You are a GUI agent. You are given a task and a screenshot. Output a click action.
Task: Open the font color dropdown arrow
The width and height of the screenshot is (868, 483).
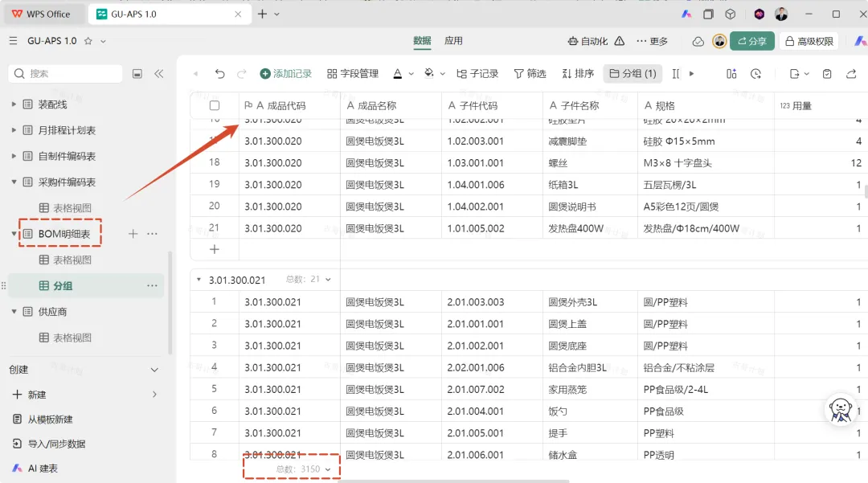411,74
